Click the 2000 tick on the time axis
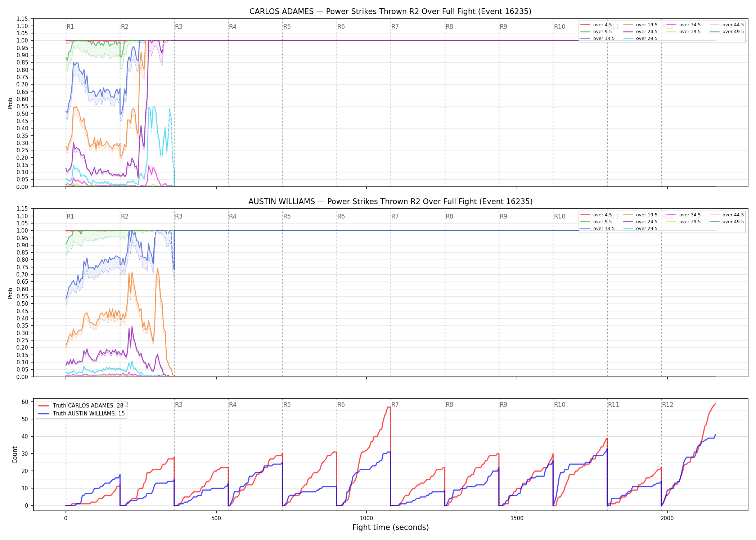 (667, 518)
